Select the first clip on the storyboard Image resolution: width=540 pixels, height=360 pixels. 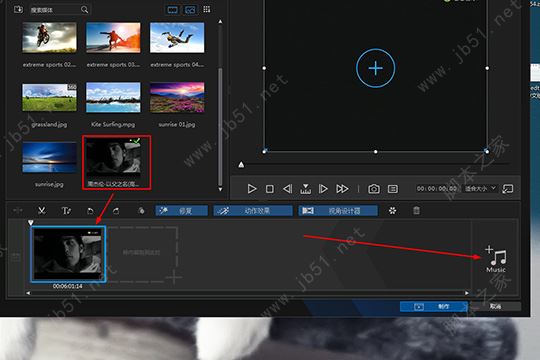click(x=68, y=254)
